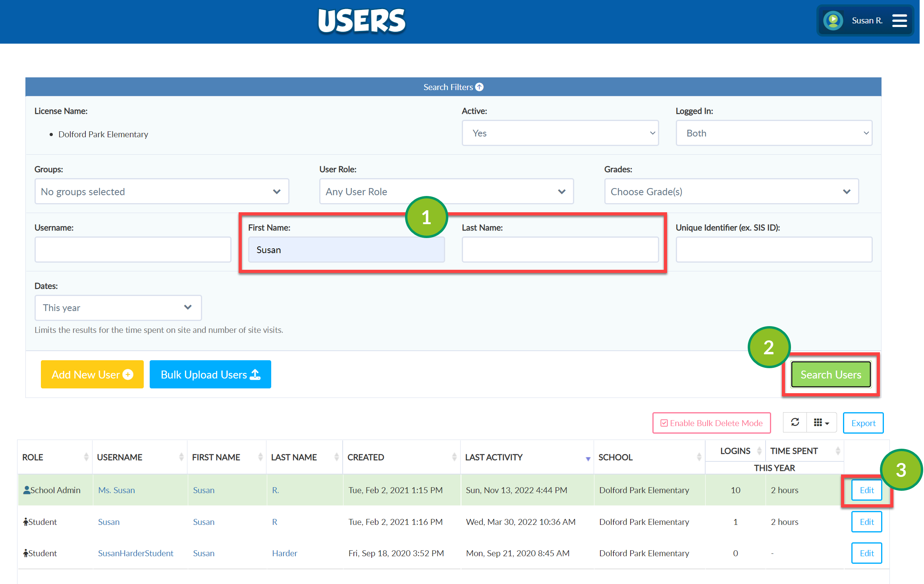924x584 pixels.
Task: Sort by CREATED column arrows
Action: [454, 457]
